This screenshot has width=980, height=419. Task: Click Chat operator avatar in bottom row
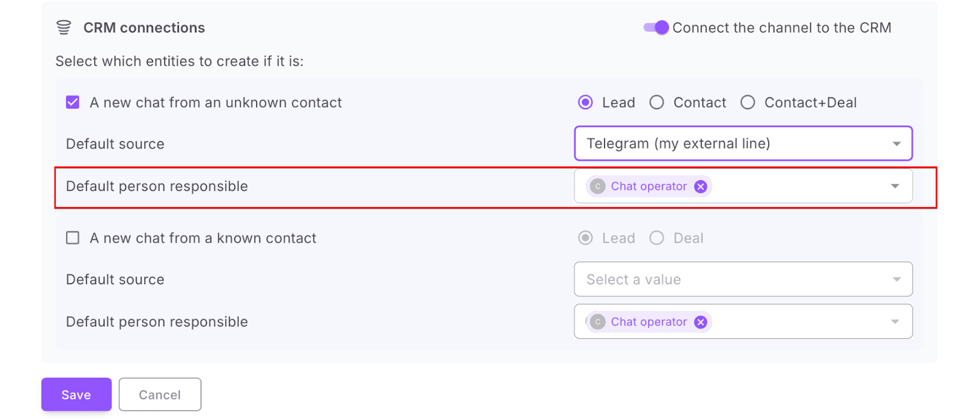coord(598,322)
